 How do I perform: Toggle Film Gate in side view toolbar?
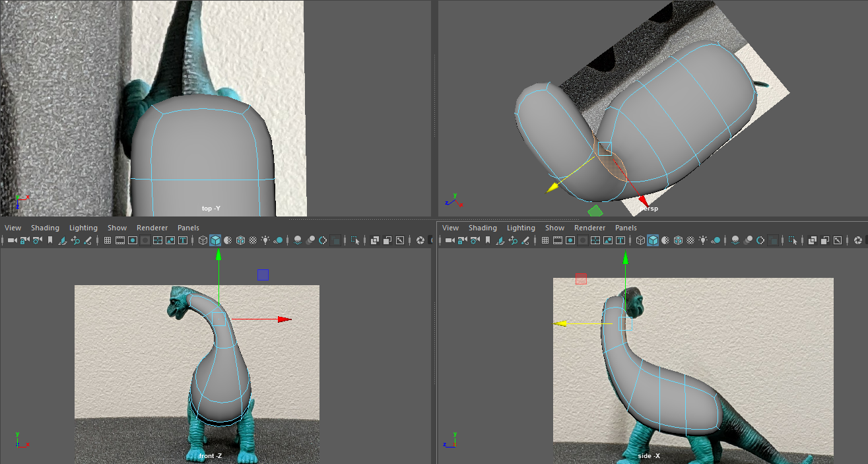(558, 240)
